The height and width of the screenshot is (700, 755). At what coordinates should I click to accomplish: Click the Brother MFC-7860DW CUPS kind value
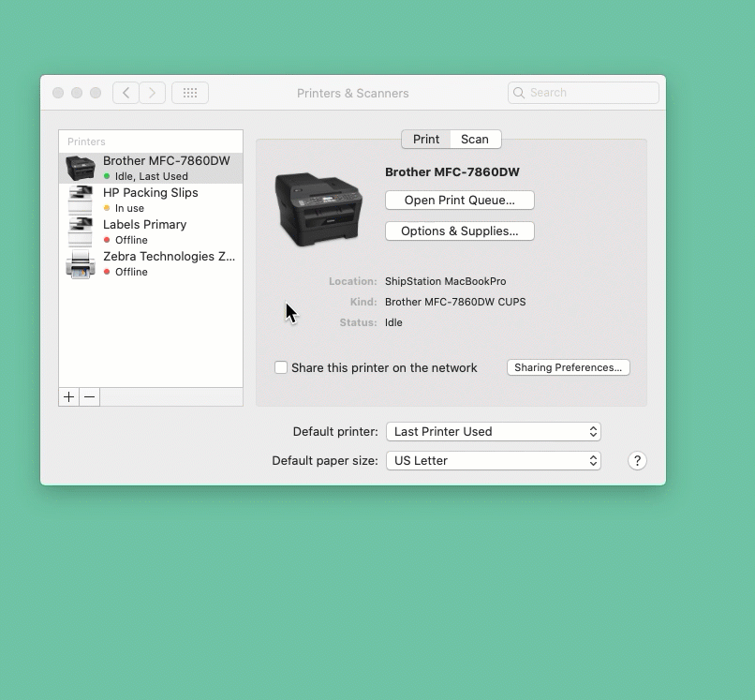click(455, 302)
